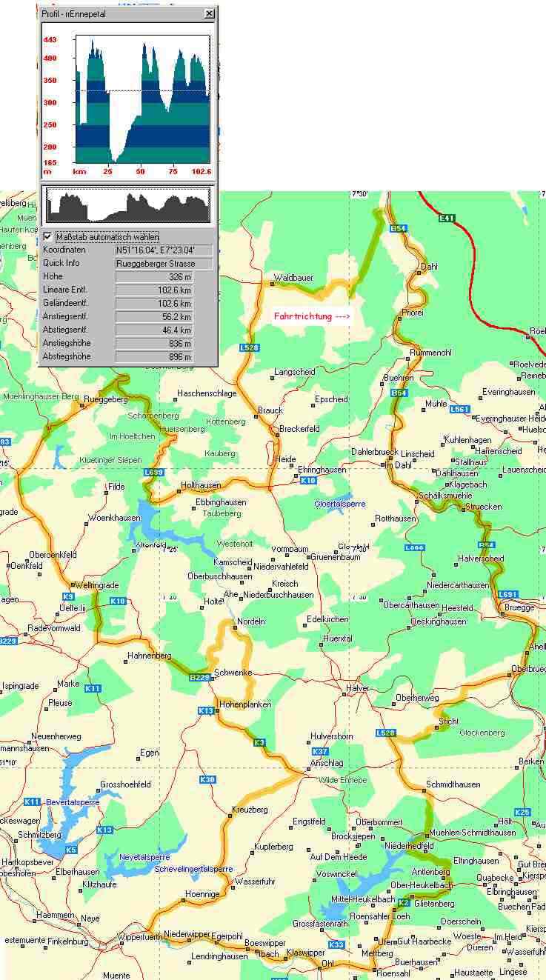Click the Höhe 326 m field

(154, 277)
